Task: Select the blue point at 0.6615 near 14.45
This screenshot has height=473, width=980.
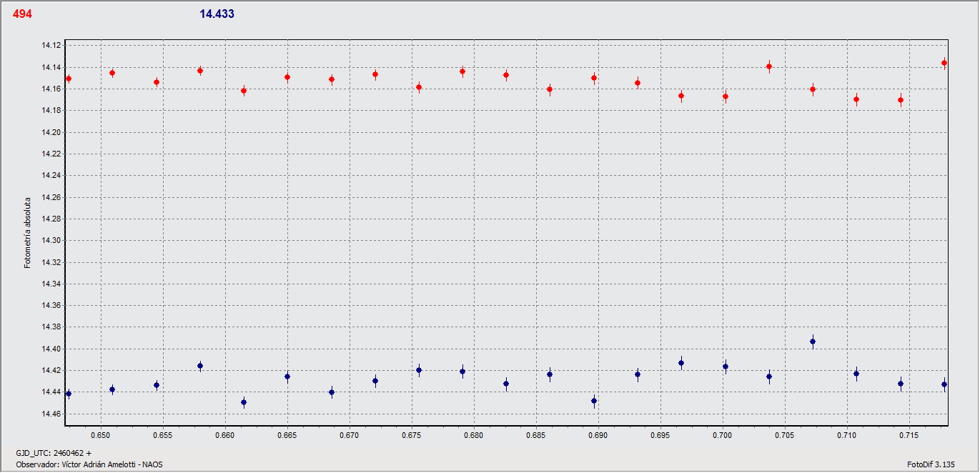Action: [244, 402]
